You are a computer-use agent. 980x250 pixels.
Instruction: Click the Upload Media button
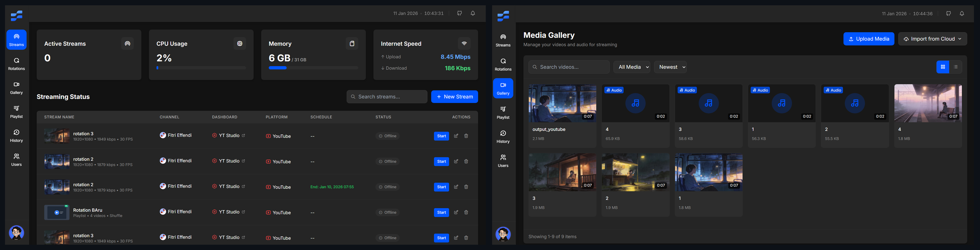click(x=869, y=39)
